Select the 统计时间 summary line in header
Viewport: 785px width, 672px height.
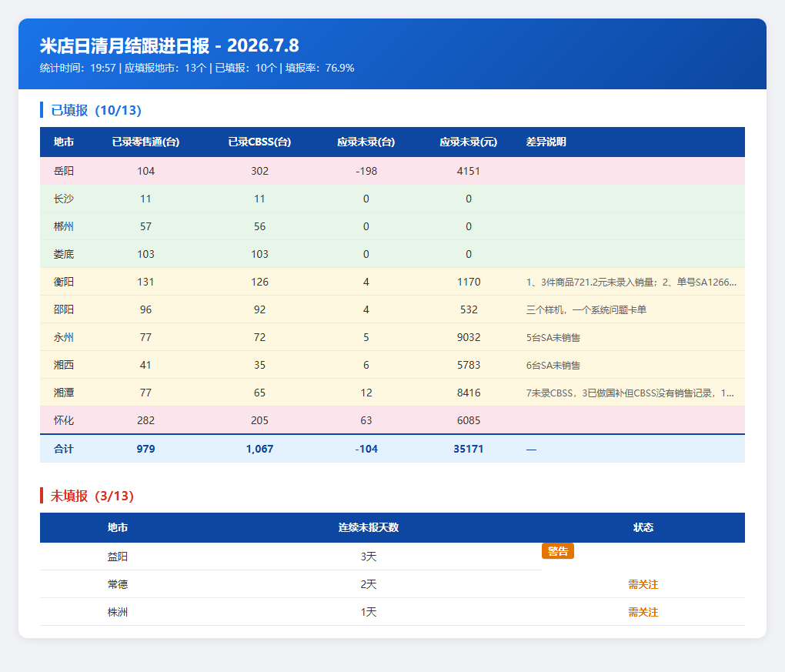click(x=197, y=68)
